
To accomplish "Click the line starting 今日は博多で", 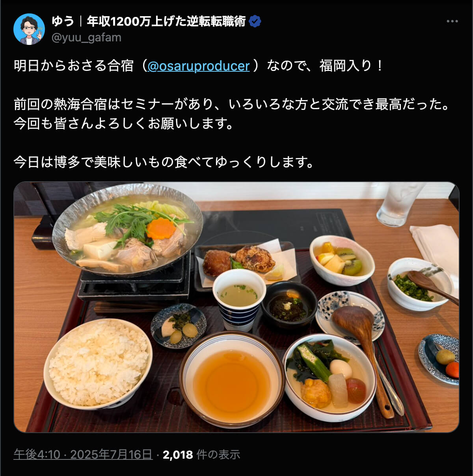I will click(164, 162).
